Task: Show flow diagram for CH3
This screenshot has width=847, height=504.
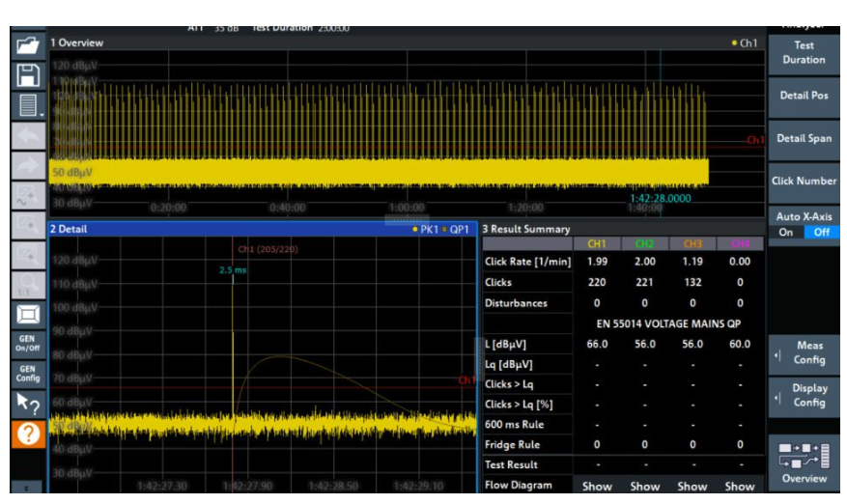Action: point(692,487)
